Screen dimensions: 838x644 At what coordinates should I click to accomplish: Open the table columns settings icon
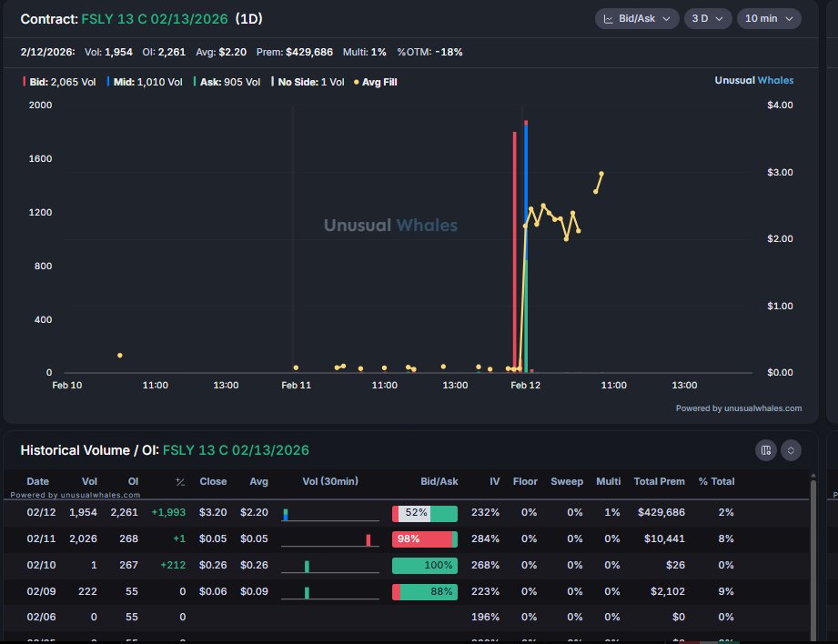[765, 449]
